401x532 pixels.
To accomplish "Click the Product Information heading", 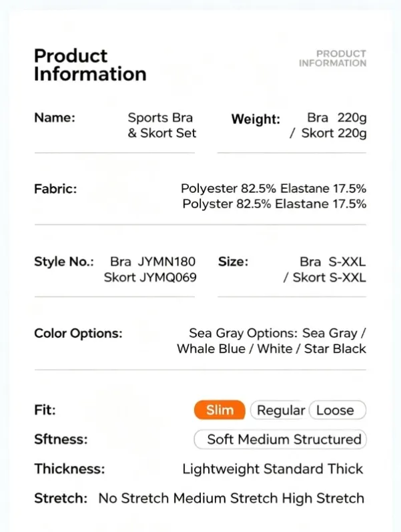I will [90, 65].
